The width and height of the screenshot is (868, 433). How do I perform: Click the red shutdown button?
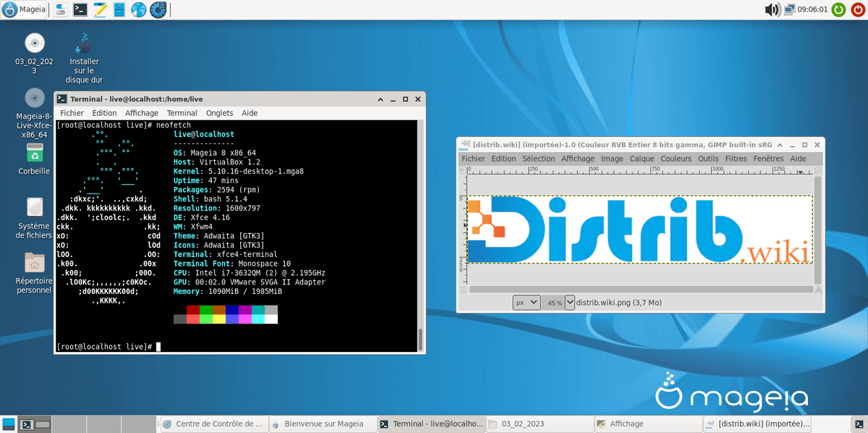coord(857,10)
